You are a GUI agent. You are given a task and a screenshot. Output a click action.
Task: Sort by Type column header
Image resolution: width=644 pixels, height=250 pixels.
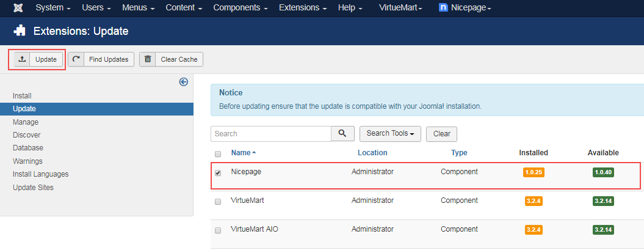[459, 153]
